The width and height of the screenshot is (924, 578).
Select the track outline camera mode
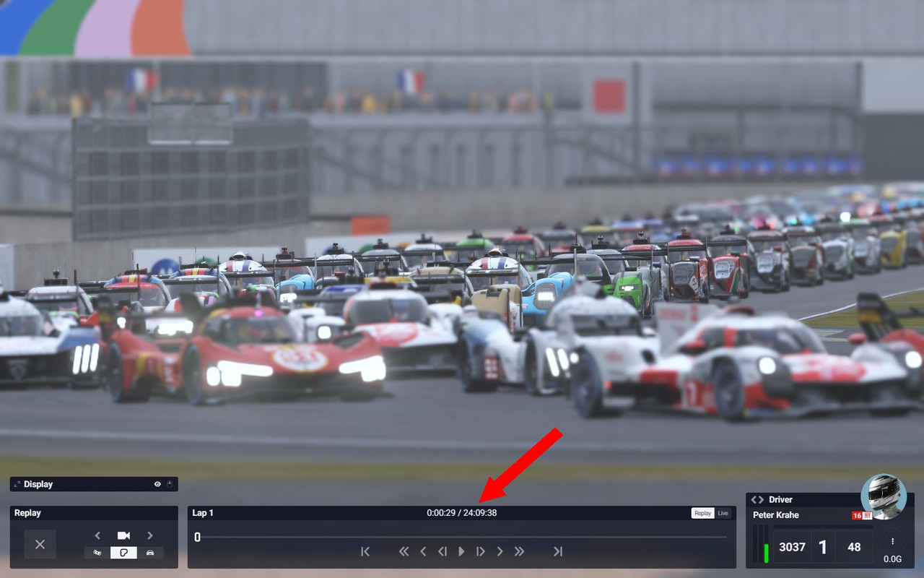pyautogui.click(x=123, y=553)
